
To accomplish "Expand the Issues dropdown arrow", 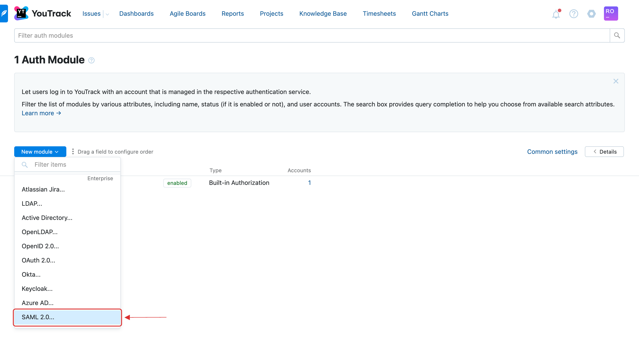I will (107, 14).
